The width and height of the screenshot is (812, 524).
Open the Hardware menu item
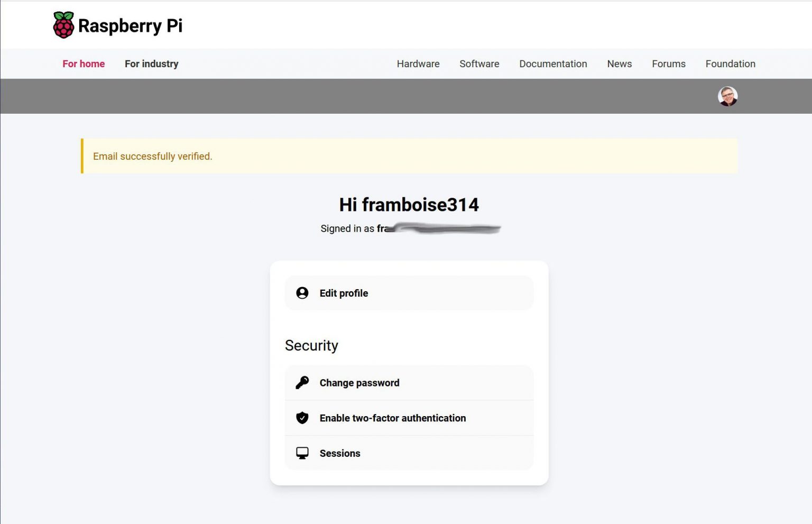[418, 63]
